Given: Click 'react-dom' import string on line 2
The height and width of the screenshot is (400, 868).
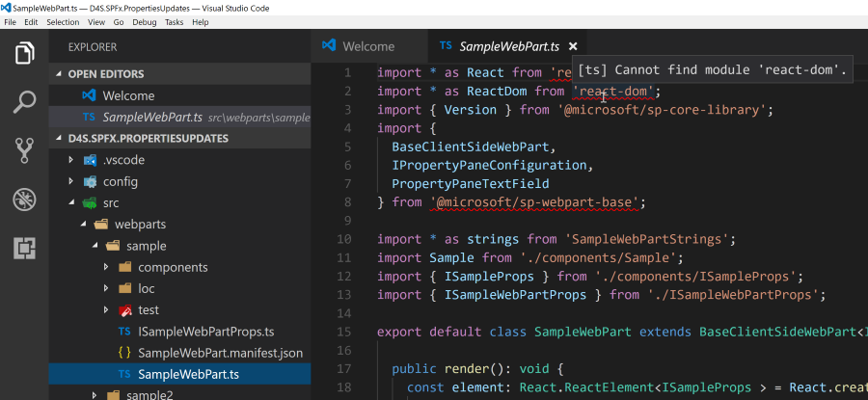Looking at the screenshot, I should click(612, 91).
